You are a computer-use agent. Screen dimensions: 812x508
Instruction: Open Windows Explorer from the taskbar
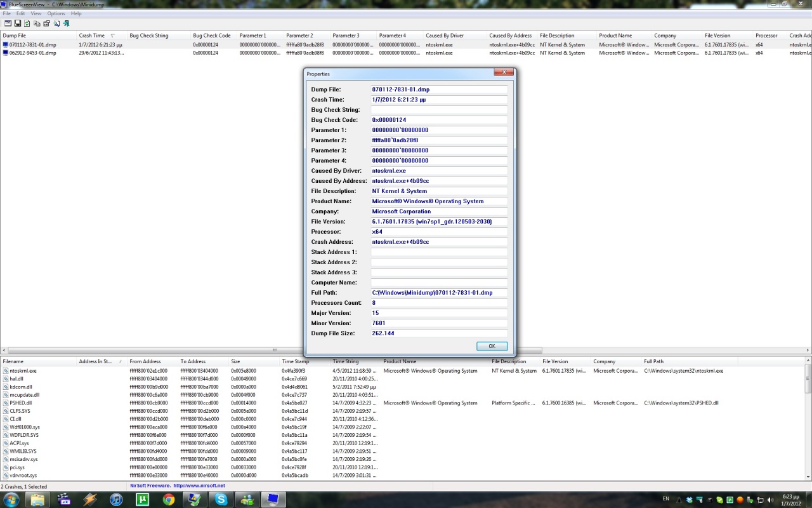pyautogui.click(x=37, y=499)
